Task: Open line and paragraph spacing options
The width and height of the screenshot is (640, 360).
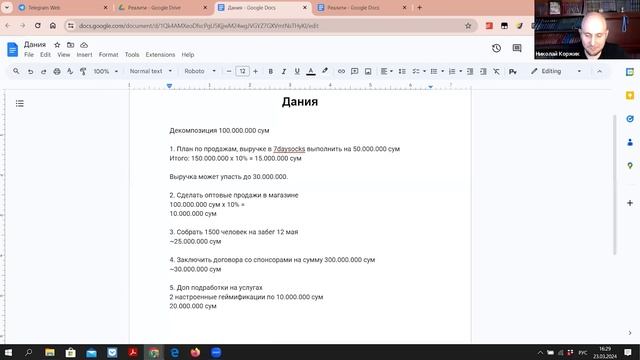Action: click(x=402, y=71)
